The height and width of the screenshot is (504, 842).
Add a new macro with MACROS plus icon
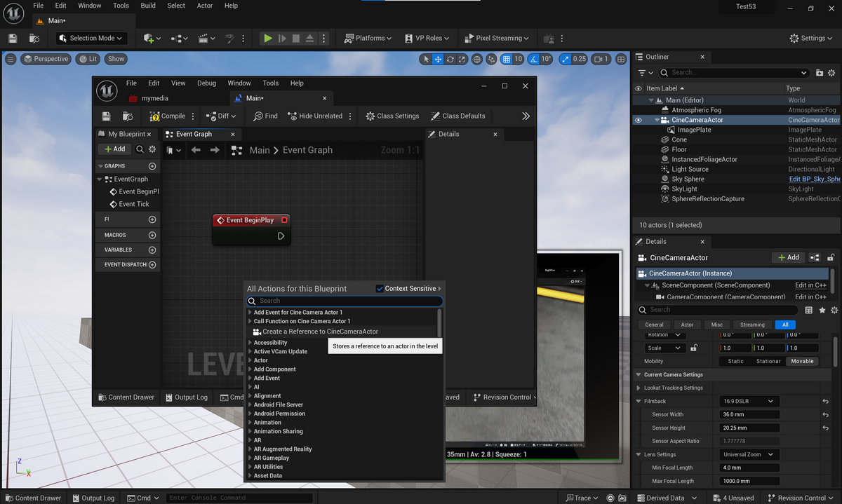(x=152, y=235)
